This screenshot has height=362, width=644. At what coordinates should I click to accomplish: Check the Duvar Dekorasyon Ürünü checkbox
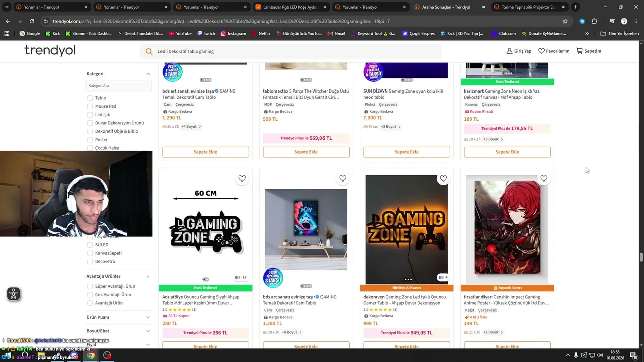point(90,123)
